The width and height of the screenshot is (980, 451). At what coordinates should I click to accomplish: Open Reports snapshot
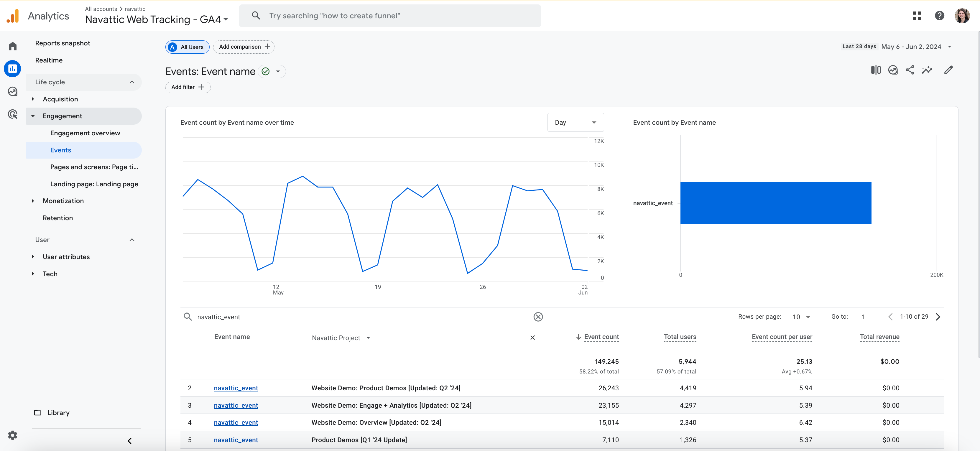tap(63, 43)
